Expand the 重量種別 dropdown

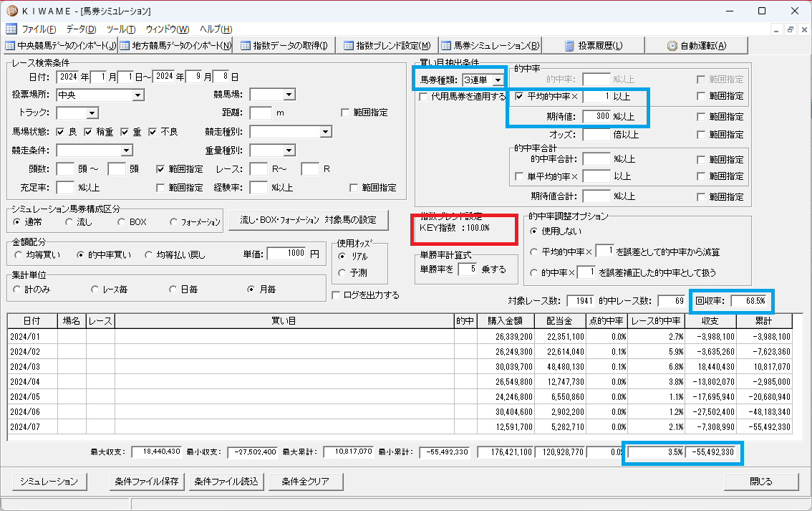point(289,151)
